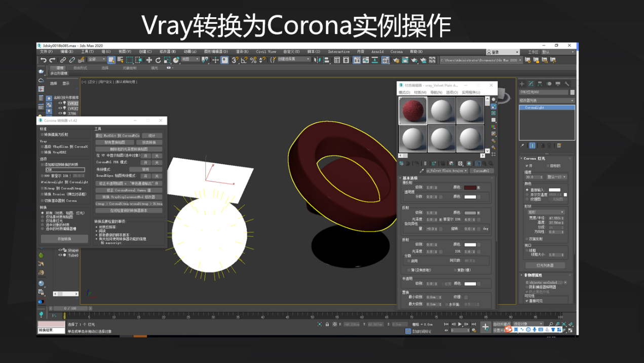Click Sample Type sphere icon in material editor
The height and width of the screenshot is (363, 644).
494,99
